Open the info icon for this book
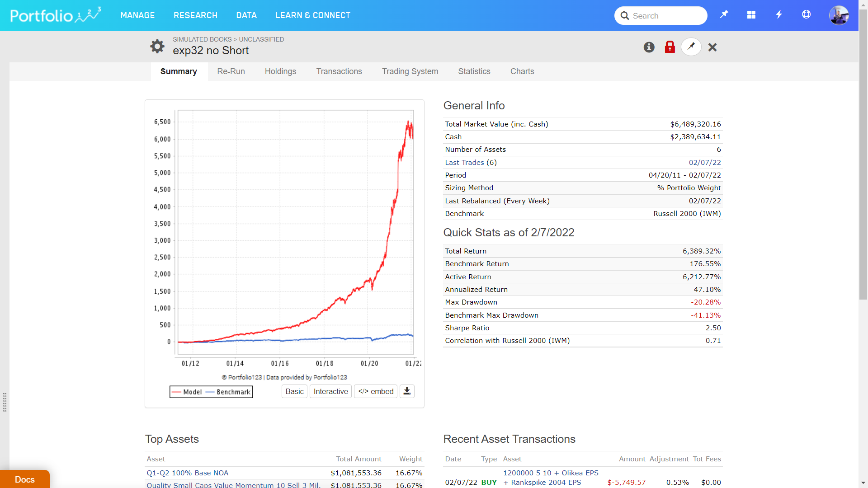The height and width of the screenshot is (488, 868). pyautogui.click(x=649, y=47)
